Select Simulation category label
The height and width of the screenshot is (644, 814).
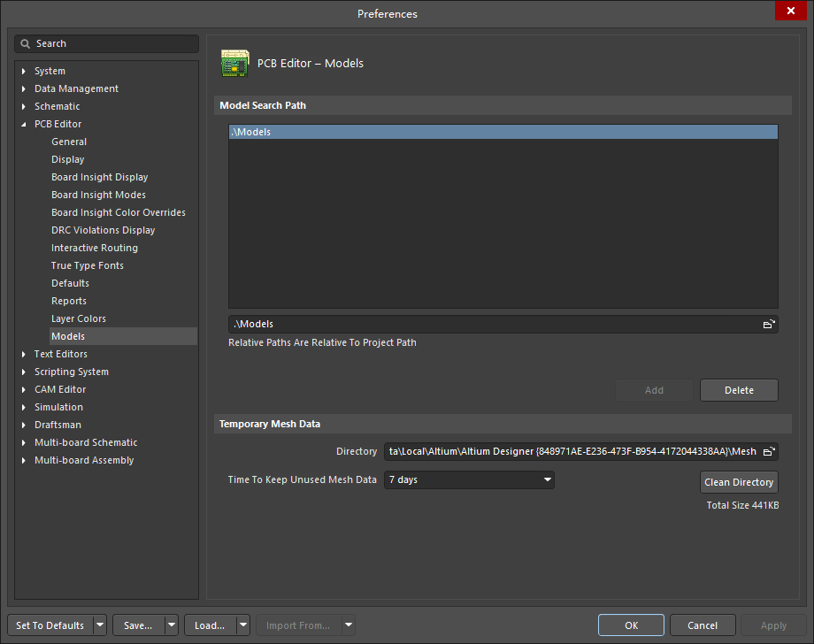(58, 407)
